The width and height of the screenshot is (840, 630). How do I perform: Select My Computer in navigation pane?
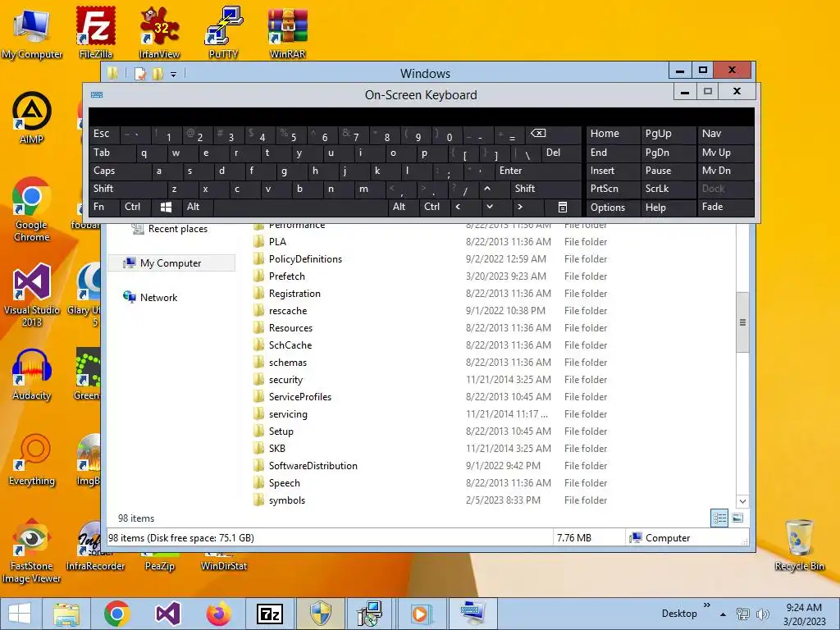point(171,263)
